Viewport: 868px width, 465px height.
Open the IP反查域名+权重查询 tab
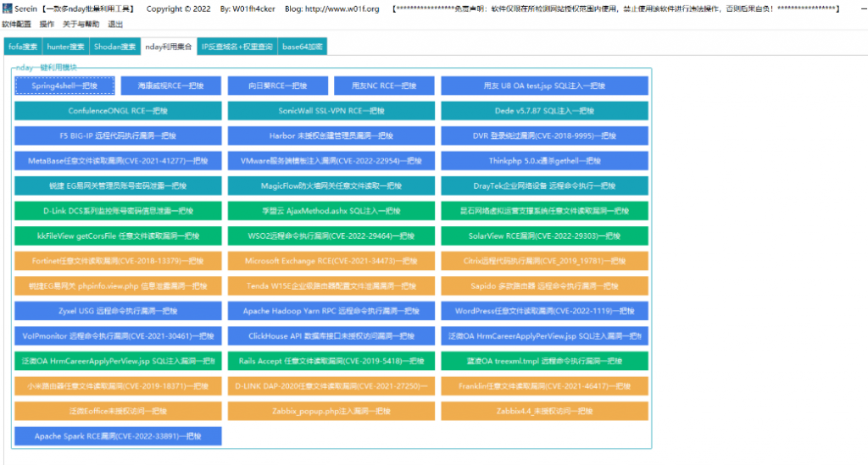237,47
